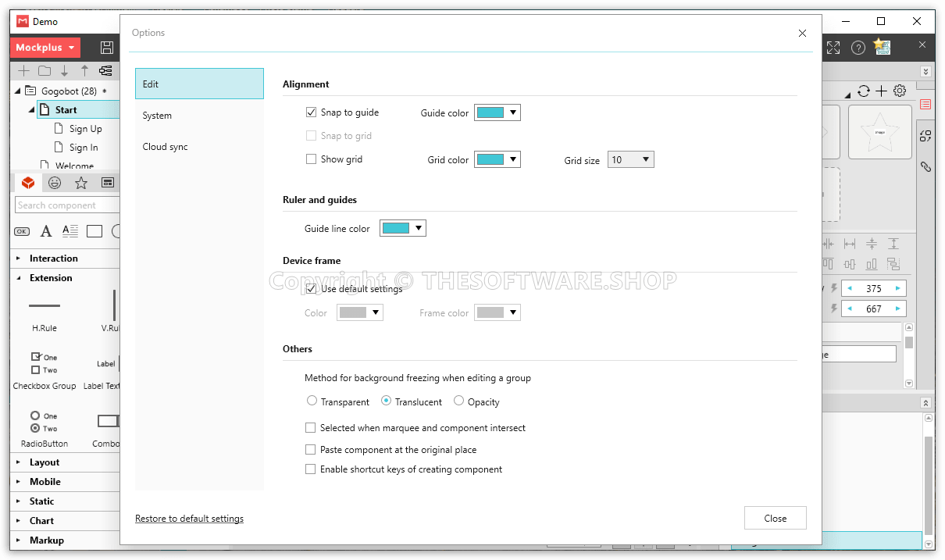Enable the Show grid checkbox
The image size is (945, 560).
pos(311,159)
